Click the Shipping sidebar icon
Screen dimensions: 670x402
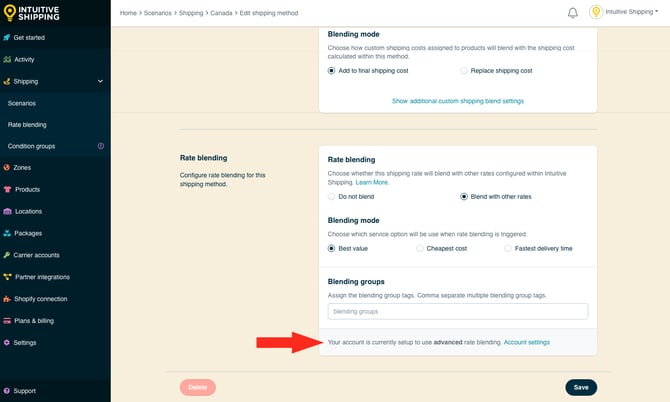click(7, 81)
